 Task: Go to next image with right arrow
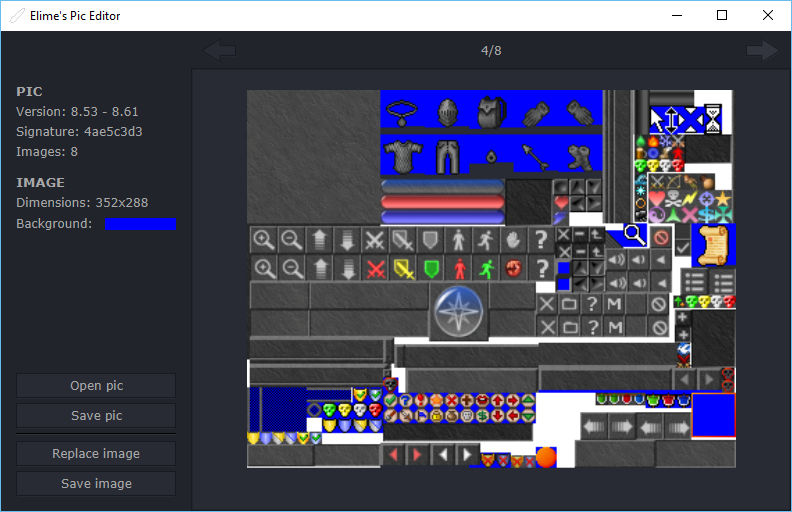[x=763, y=50]
